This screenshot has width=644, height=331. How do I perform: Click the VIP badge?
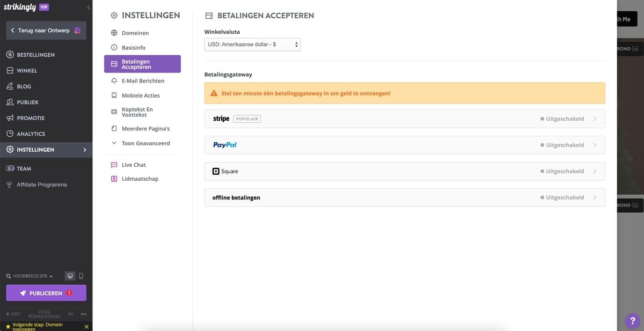click(45, 7)
